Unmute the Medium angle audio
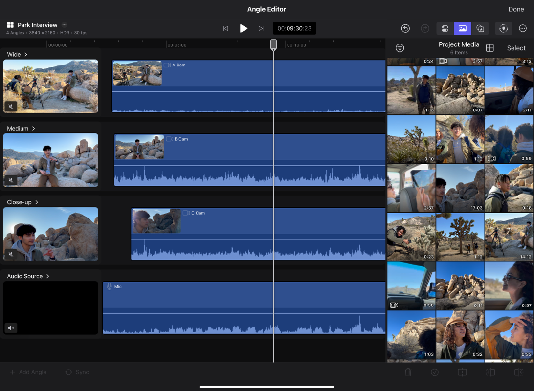The image size is (534, 392). pos(11,180)
